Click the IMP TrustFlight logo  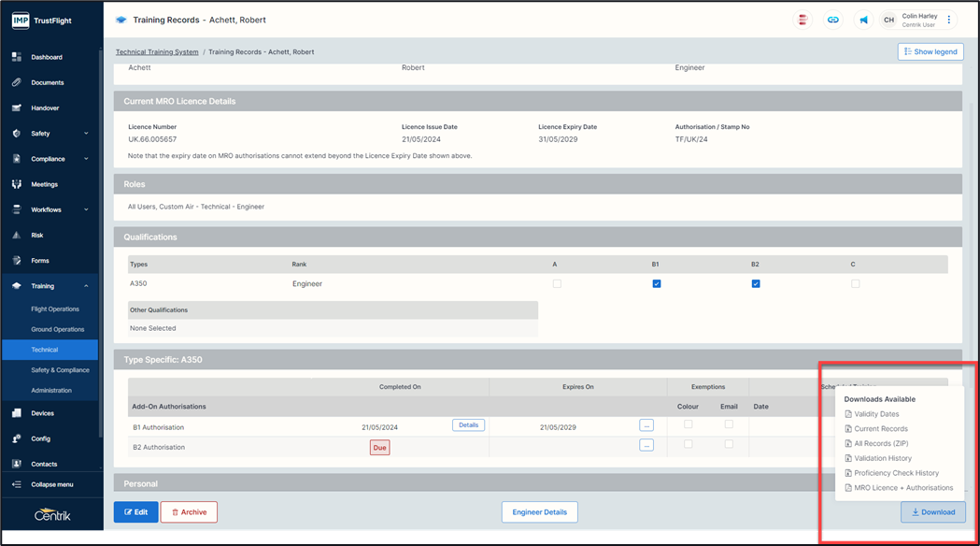[x=42, y=21]
